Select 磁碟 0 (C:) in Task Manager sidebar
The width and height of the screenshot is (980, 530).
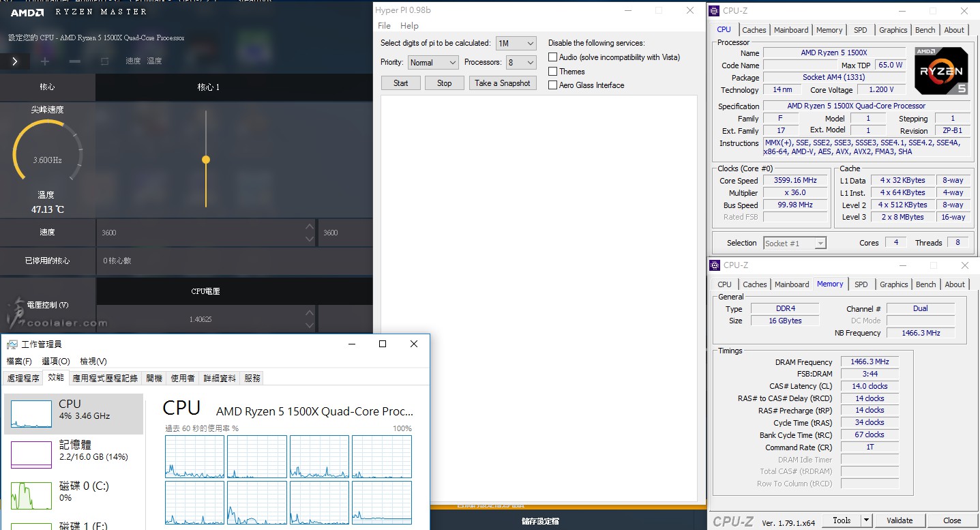click(x=74, y=496)
